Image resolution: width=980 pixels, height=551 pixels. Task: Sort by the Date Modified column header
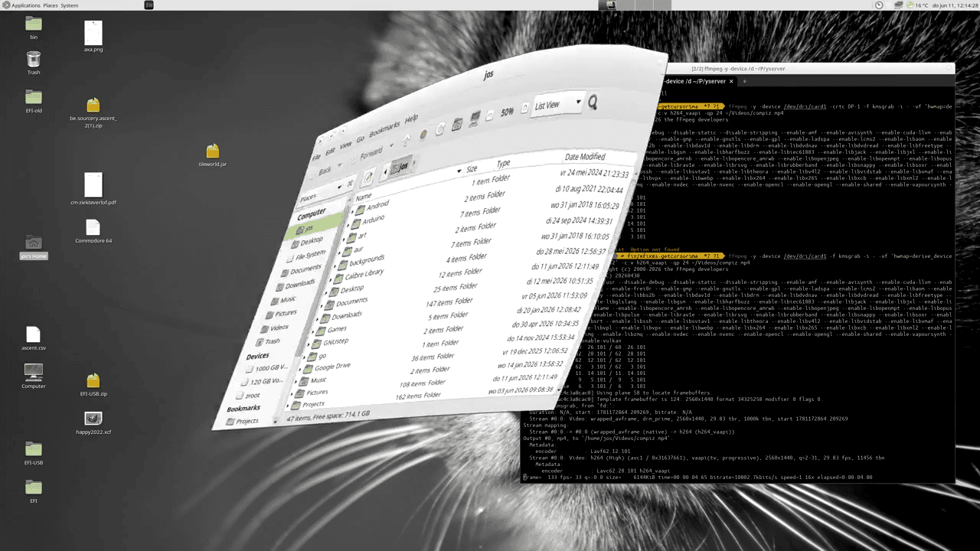585,157
